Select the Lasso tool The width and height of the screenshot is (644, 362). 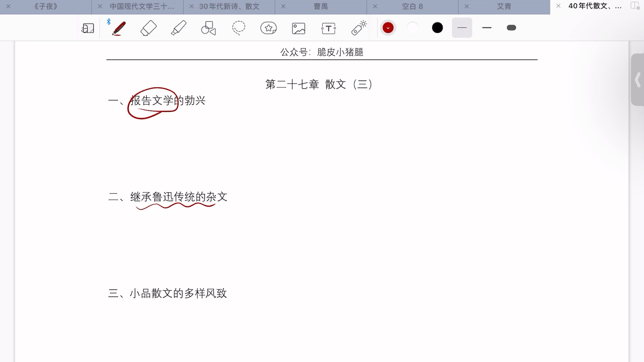tap(239, 28)
